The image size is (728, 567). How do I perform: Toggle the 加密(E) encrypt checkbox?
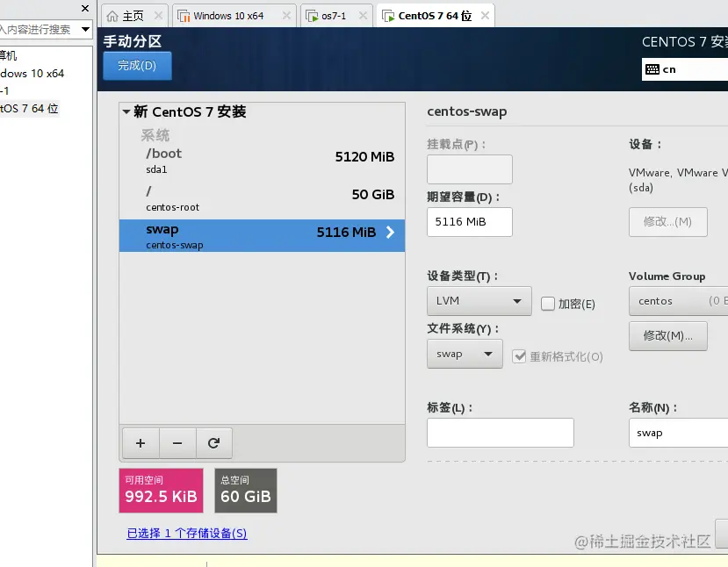point(548,304)
